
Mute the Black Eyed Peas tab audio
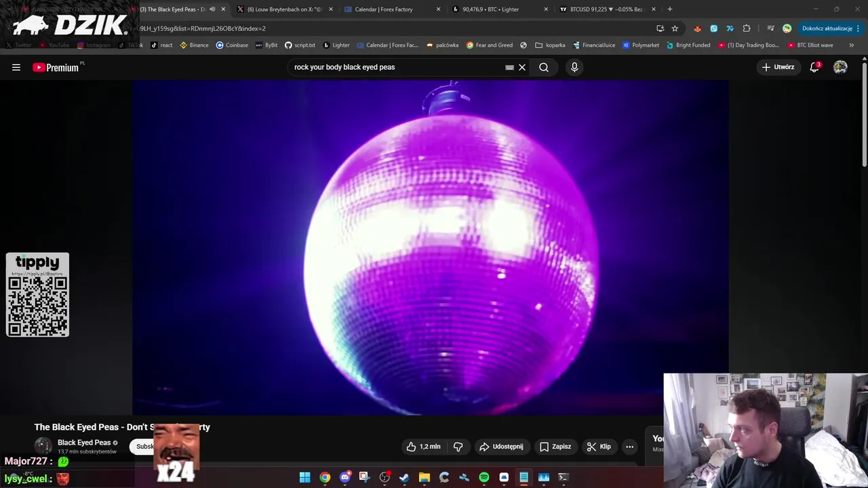coord(212,9)
